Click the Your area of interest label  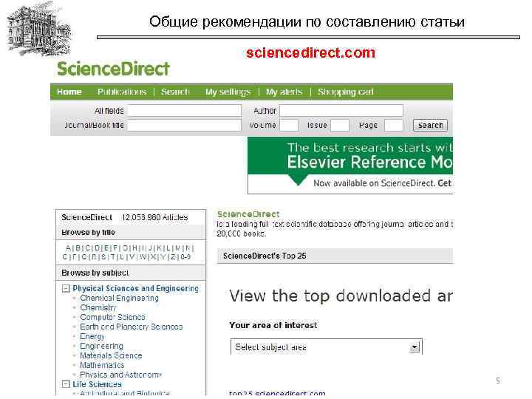(x=273, y=325)
